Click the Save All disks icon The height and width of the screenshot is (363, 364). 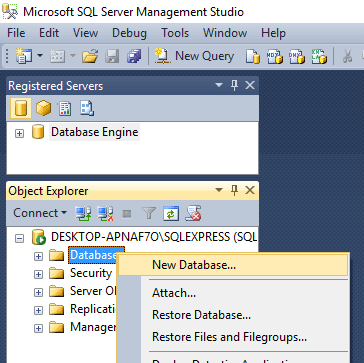click(134, 56)
